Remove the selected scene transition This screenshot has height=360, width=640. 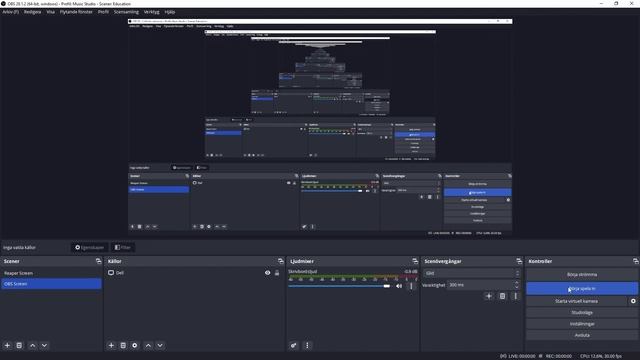pos(502,296)
